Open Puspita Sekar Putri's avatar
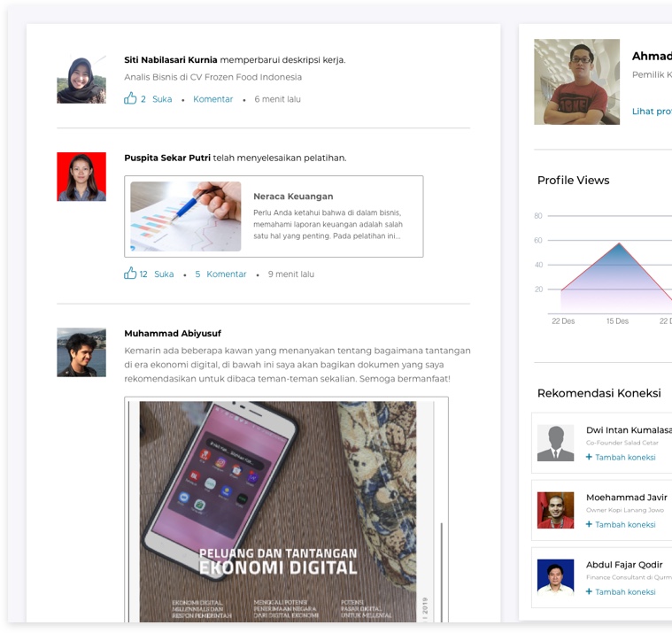This screenshot has width=672, height=633. (81, 176)
